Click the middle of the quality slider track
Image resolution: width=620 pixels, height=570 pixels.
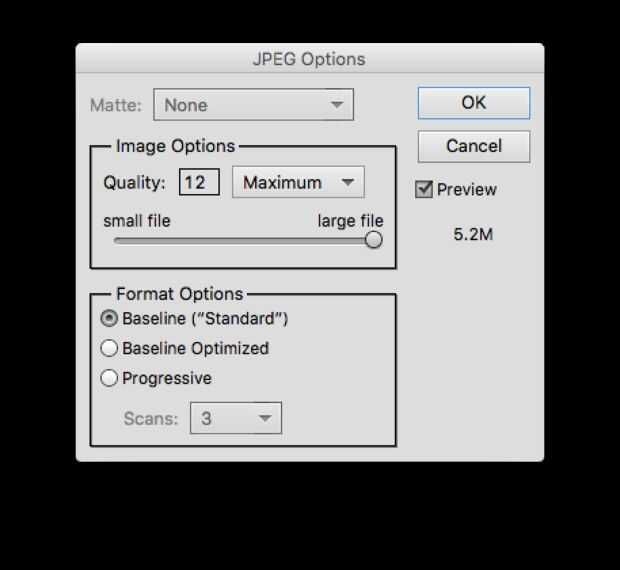tap(243, 240)
